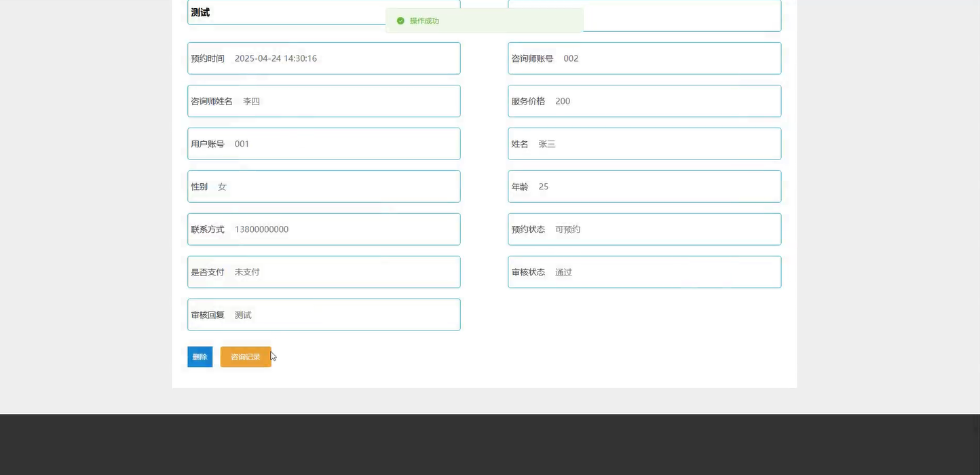Select the 联系方式 field with 13800000000
Image resolution: width=980 pixels, height=475 pixels.
coord(324,229)
